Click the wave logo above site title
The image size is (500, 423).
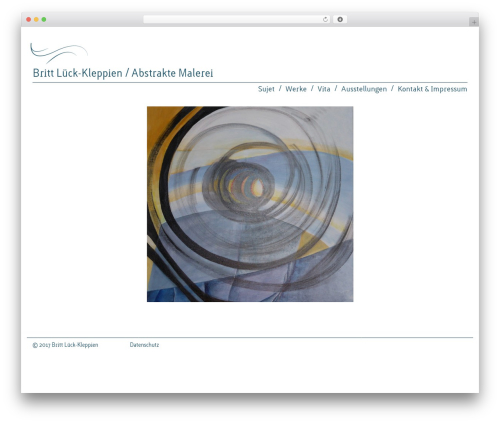click(x=59, y=53)
